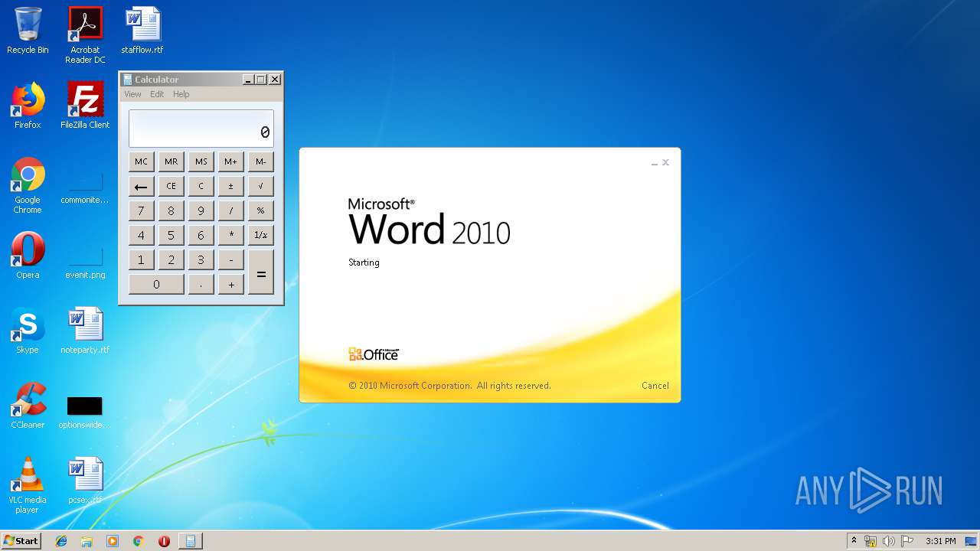Click the Calculator display field
980x551 pixels.
pyautogui.click(x=201, y=129)
